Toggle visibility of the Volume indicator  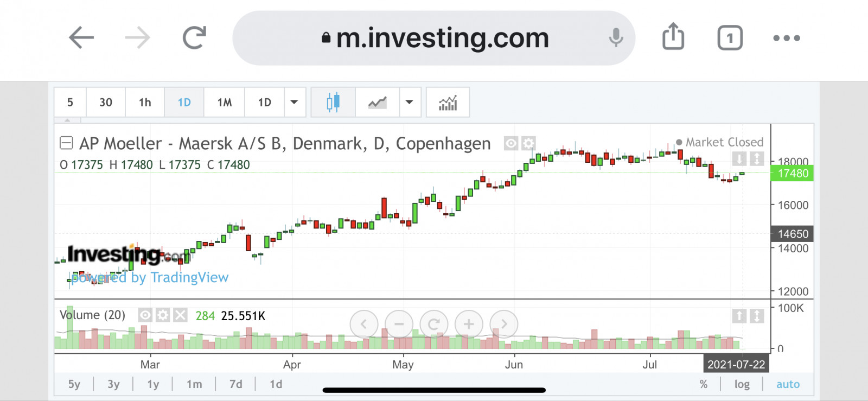(x=145, y=315)
